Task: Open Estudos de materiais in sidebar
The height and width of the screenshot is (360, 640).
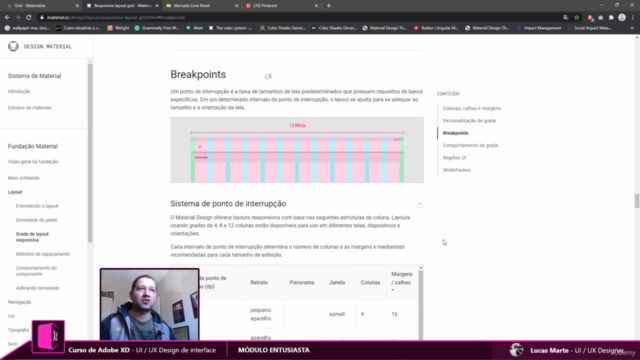Action: pyautogui.click(x=30, y=108)
